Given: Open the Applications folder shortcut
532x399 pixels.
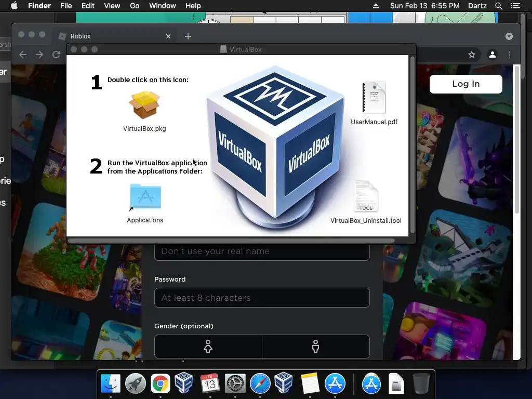Looking at the screenshot, I should (145, 197).
